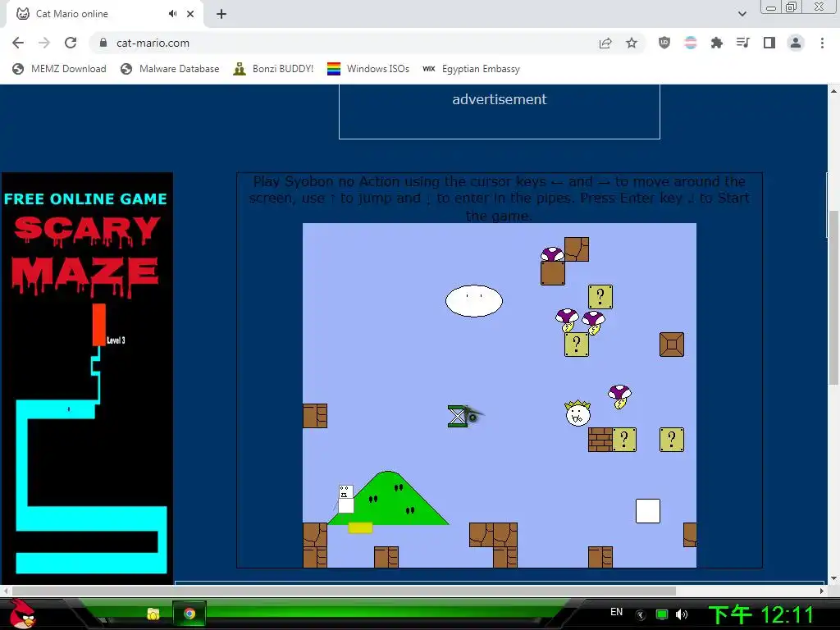Bookmark this page with the star icon
840x630 pixels.
pos(632,43)
